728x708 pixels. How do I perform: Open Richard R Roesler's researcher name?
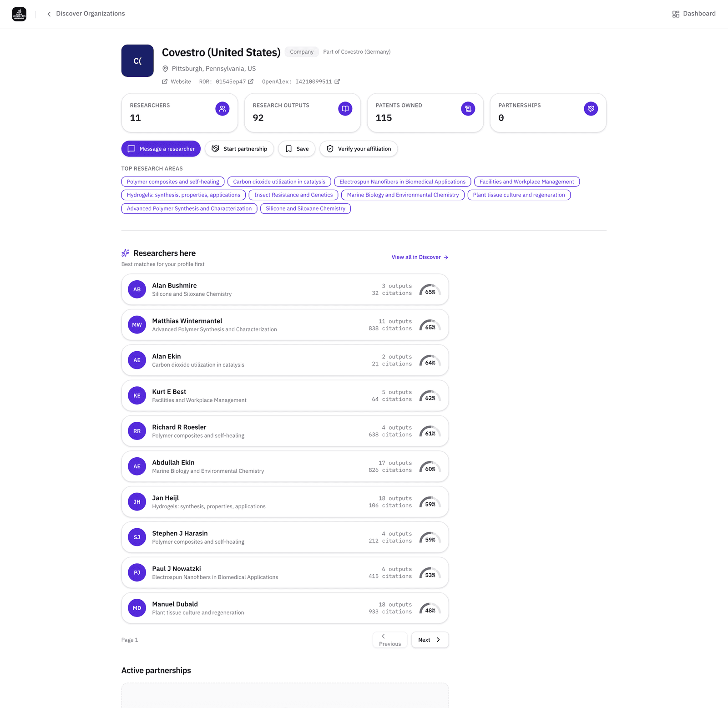click(179, 427)
